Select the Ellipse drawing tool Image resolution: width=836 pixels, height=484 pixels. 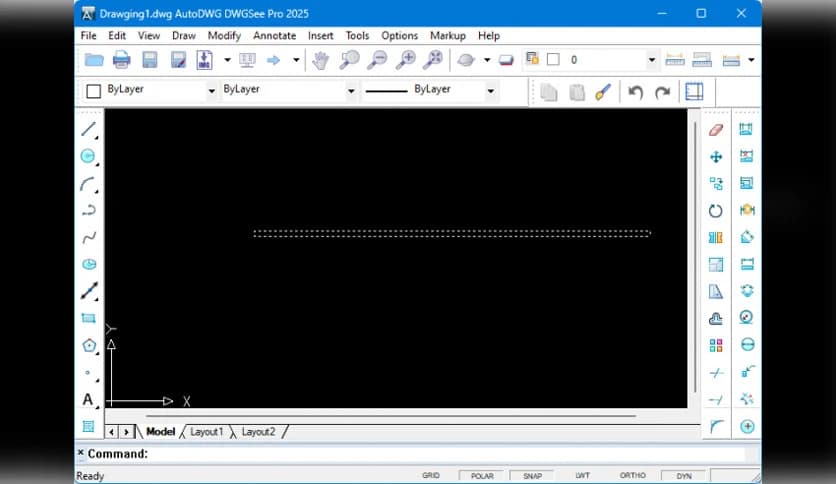[x=89, y=264]
